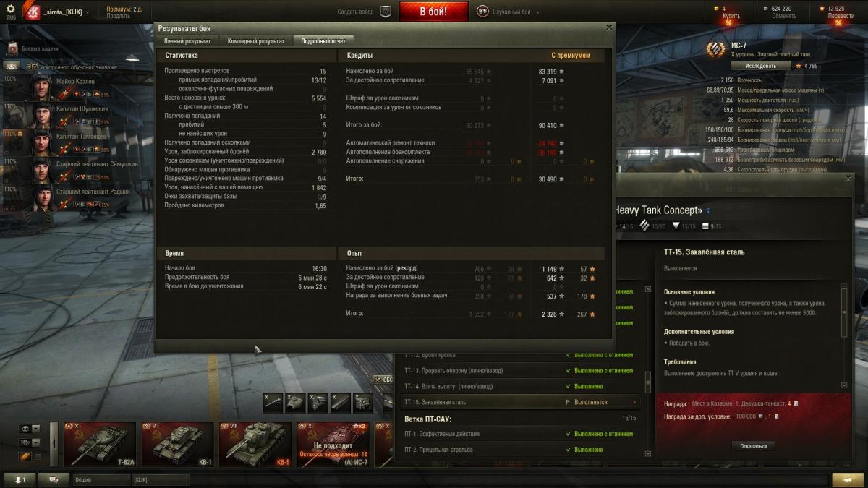
Task: Click the Исследовать research button
Action: (760, 65)
